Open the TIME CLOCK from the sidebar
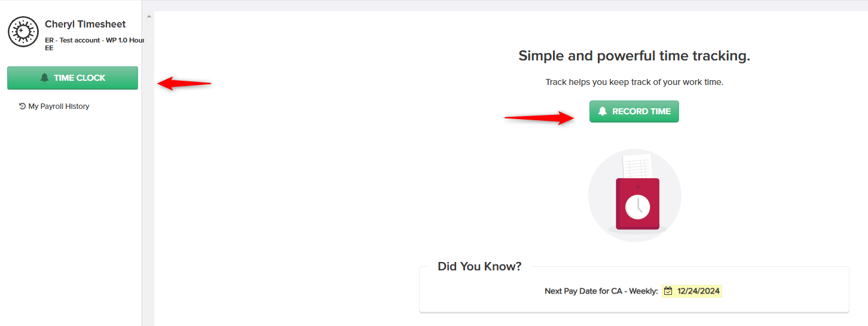The width and height of the screenshot is (868, 326). click(x=72, y=78)
